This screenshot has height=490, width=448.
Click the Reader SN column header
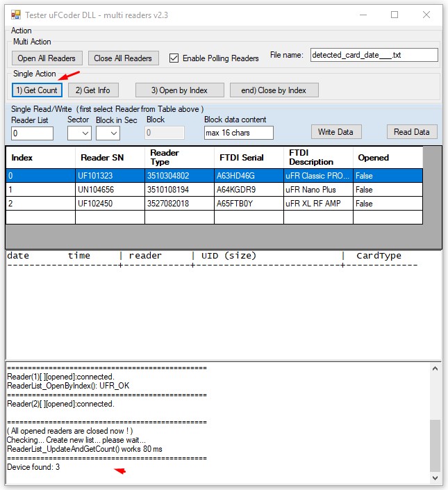[110, 158]
